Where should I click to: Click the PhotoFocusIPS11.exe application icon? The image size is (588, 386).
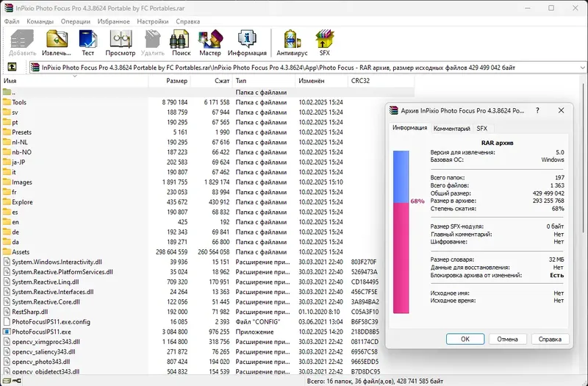(7, 332)
